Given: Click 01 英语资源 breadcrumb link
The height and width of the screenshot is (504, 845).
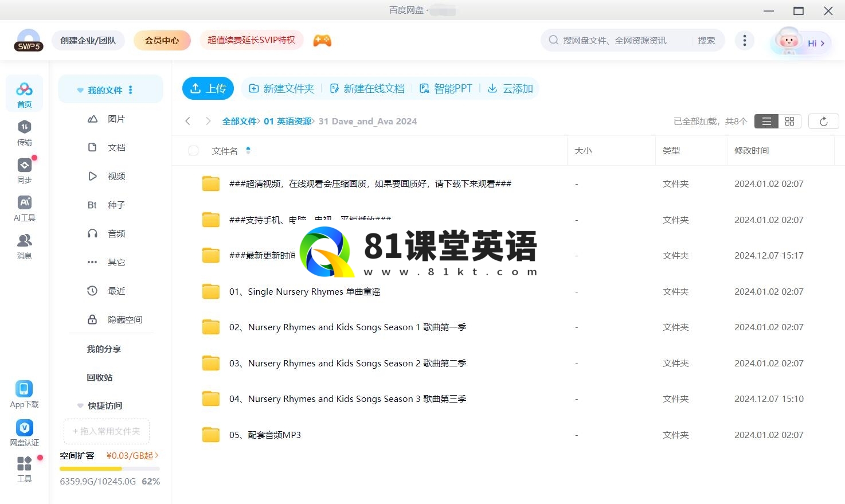Looking at the screenshot, I should (x=287, y=121).
